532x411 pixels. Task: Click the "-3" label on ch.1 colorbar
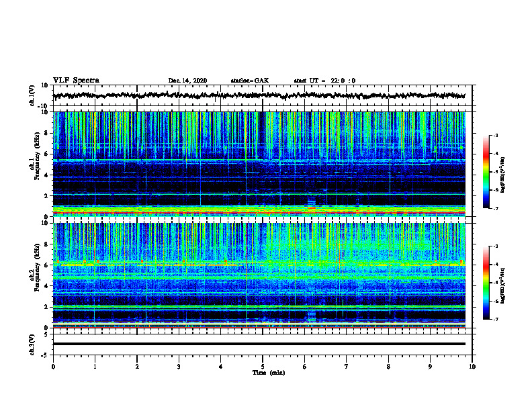click(495, 136)
